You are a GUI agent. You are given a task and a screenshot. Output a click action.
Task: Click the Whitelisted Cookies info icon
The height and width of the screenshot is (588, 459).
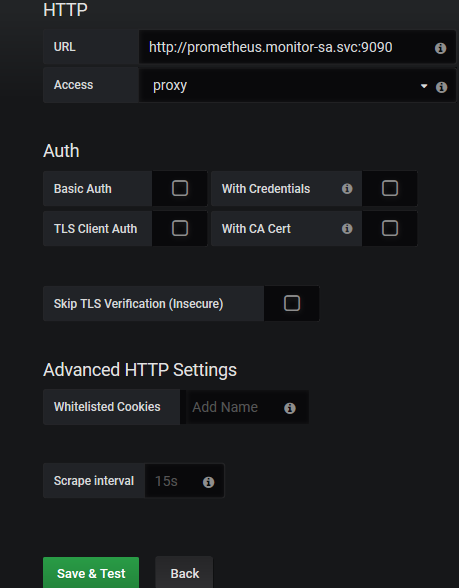click(x=290, y=408)
